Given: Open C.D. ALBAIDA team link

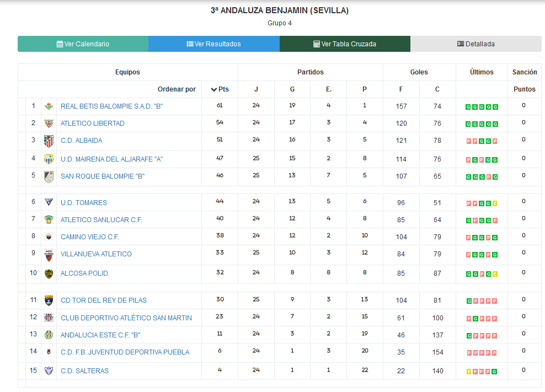Looking at the screenshot, I should click(x=81, y=141).
